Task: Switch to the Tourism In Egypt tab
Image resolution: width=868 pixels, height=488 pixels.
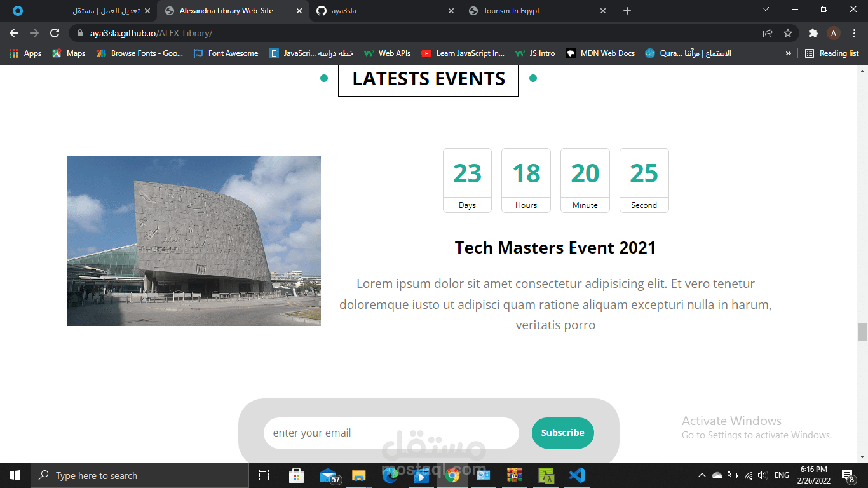Action: [x=537, y=11]
